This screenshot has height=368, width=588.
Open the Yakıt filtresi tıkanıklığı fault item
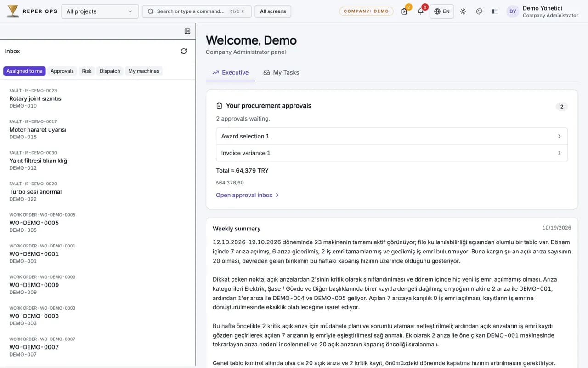click(98, 160)
